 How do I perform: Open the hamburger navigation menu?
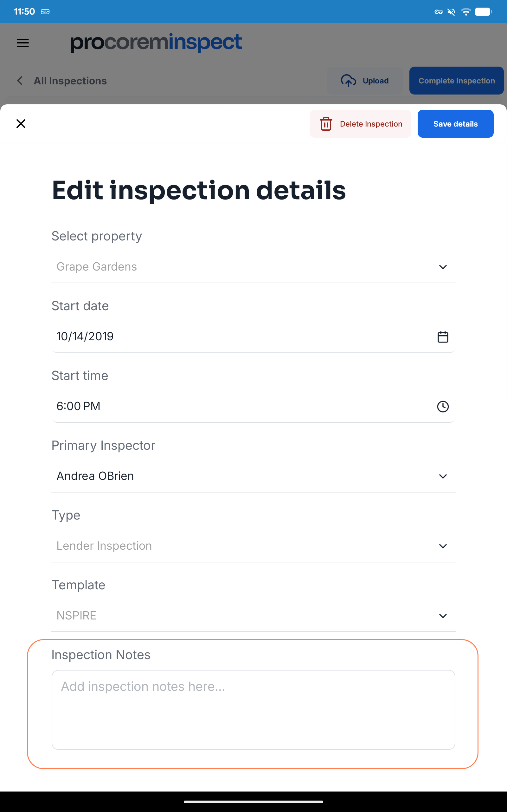tap(23, 43)
